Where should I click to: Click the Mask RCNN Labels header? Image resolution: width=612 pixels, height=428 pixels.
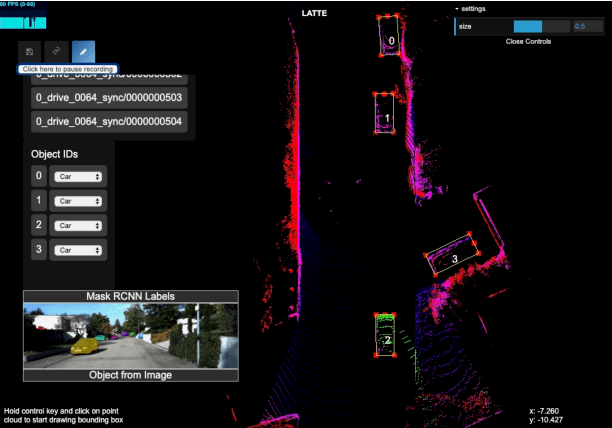pyautogui.click(x=131, y=296)
